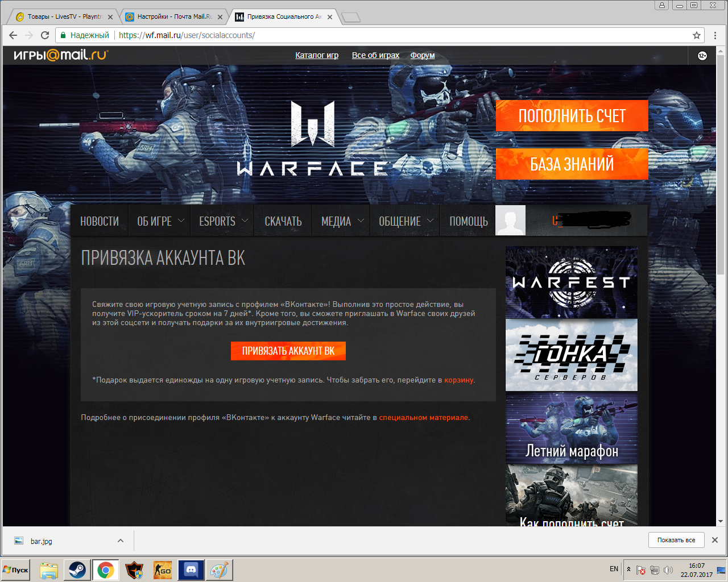Open Discord from the taskbar
The height and width of the screenshot is (582, 728).
(x=191, y=570)
